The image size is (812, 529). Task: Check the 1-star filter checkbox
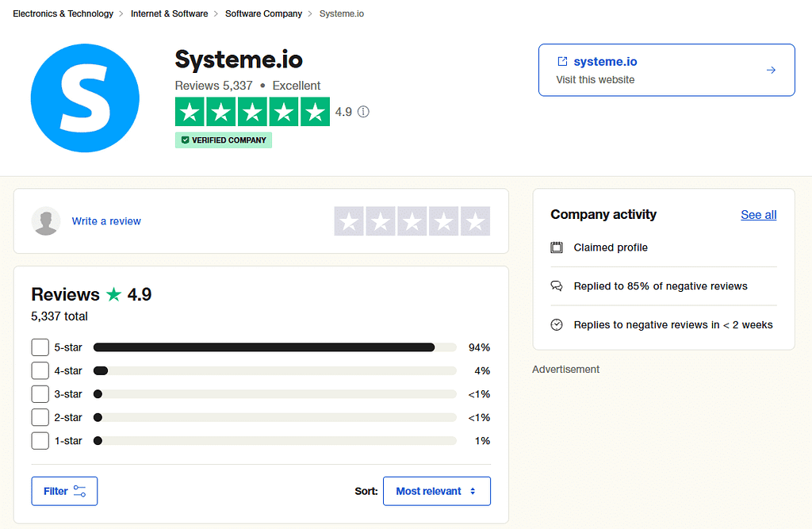40,440
